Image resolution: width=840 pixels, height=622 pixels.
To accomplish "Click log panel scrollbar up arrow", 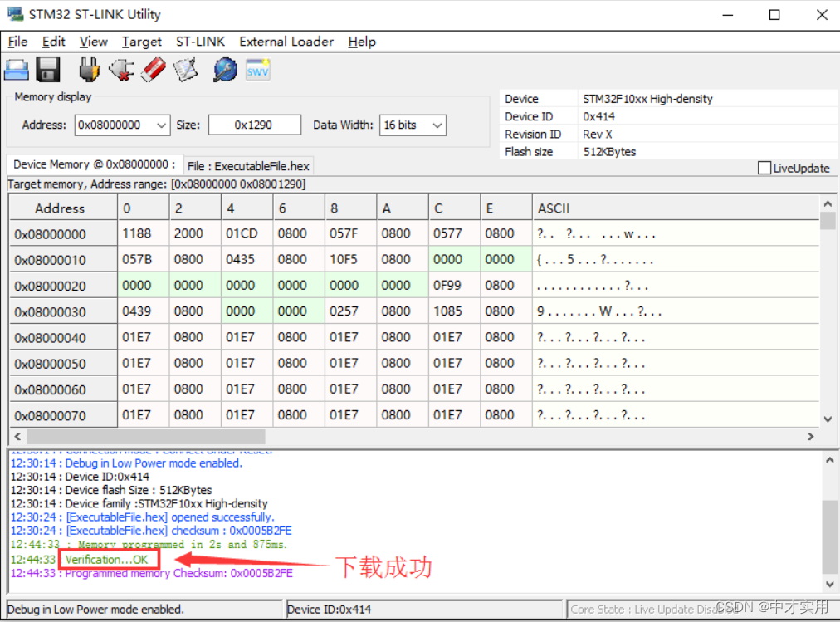I will click(x=830, y=460).
